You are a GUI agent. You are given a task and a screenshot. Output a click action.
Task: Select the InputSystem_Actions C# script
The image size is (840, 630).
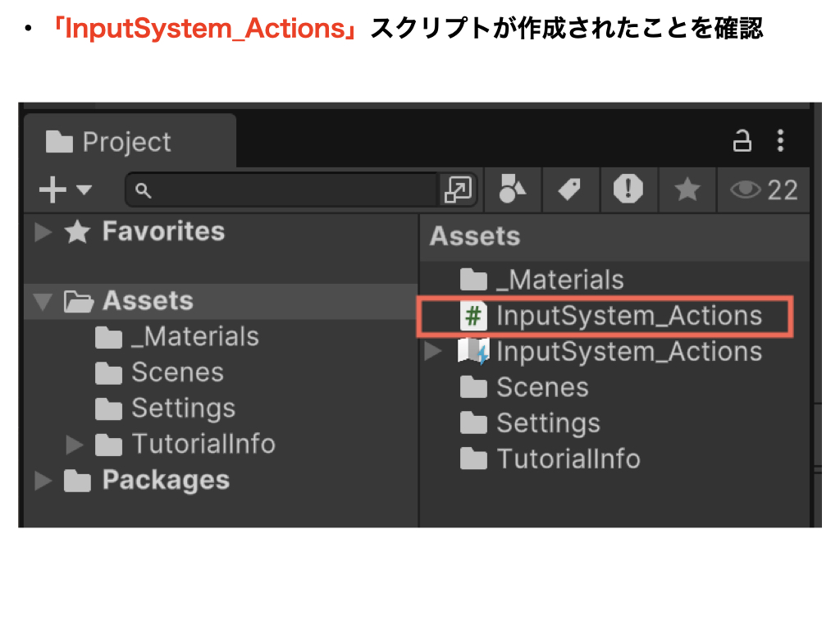(628, 317)
